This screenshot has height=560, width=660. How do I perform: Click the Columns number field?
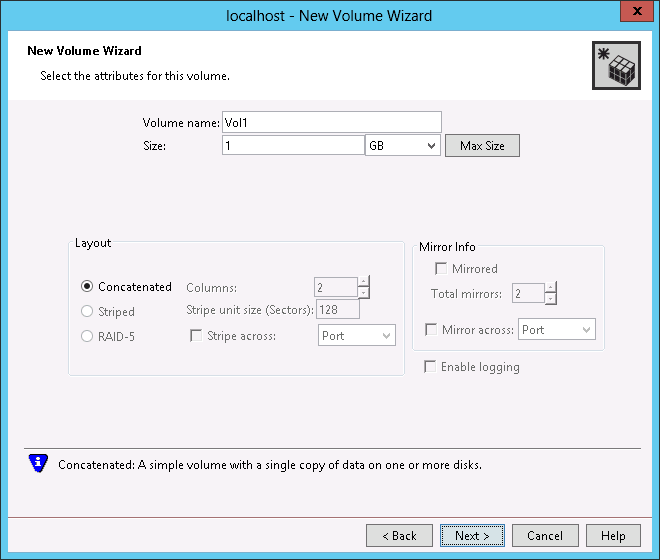coord(336,287)
